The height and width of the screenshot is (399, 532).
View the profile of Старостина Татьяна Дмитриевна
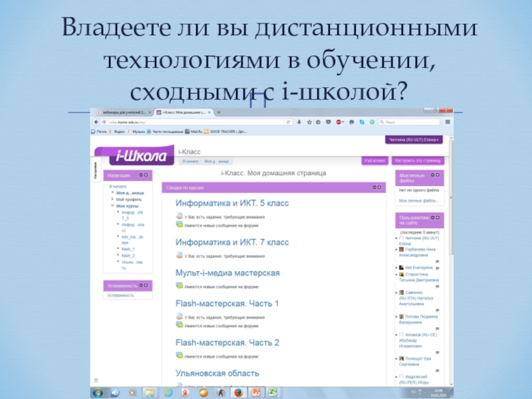pos(419,277)
